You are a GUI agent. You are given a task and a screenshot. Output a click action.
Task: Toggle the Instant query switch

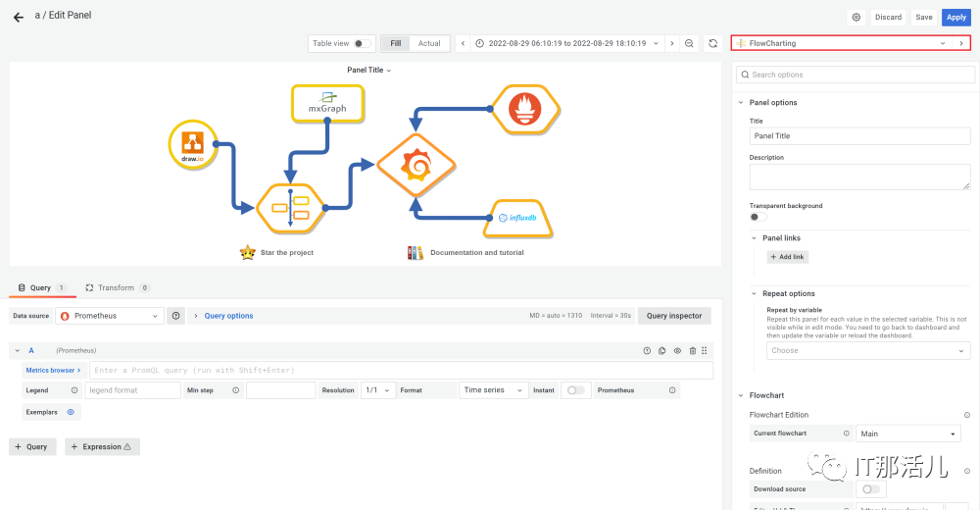coord(575,389)
